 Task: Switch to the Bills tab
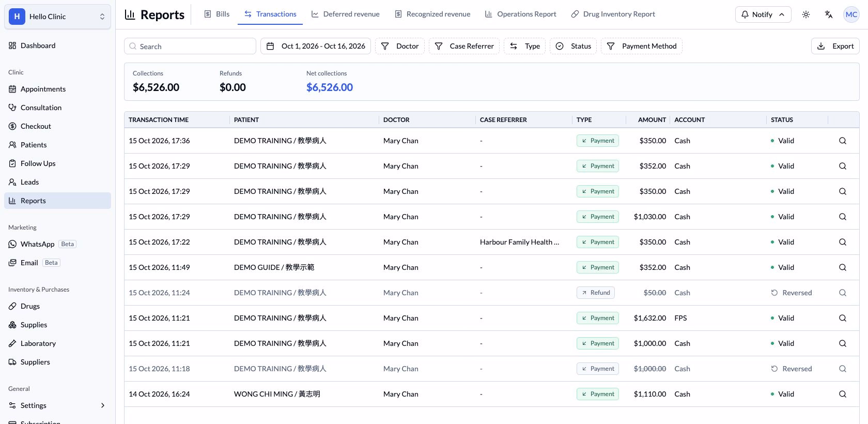pos(217,14)
